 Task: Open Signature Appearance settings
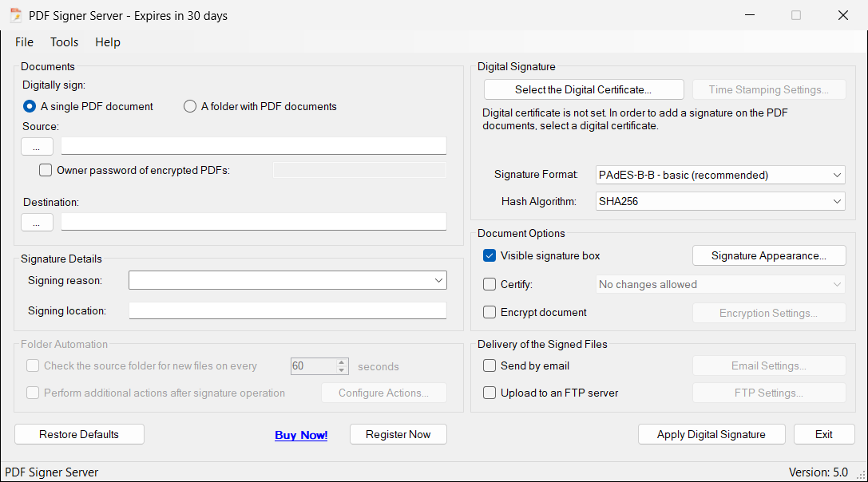[x=769, y=255]
